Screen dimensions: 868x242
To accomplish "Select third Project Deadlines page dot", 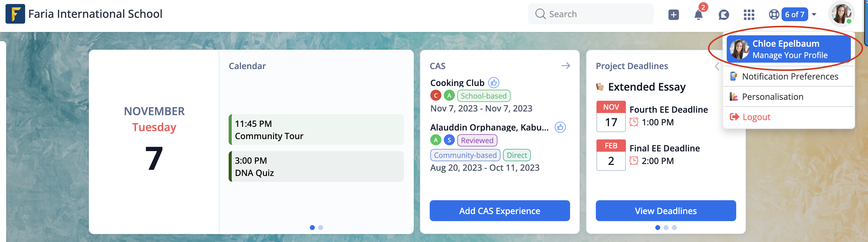I will [674, 228].
